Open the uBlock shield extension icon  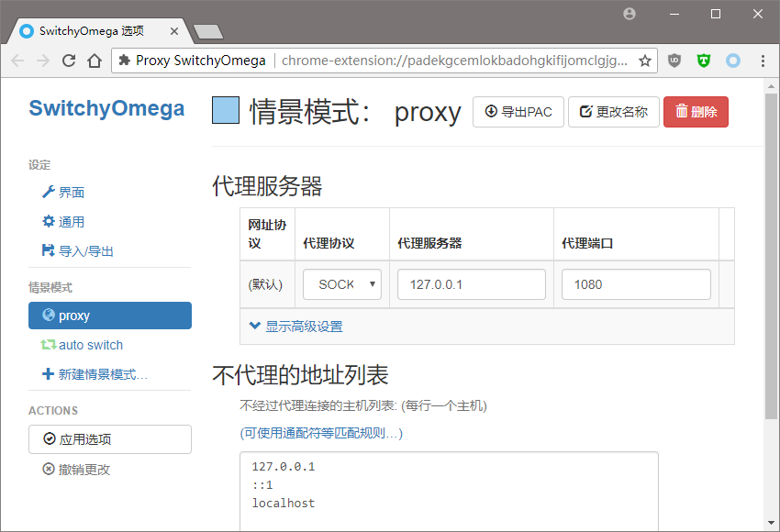[674, 61]
